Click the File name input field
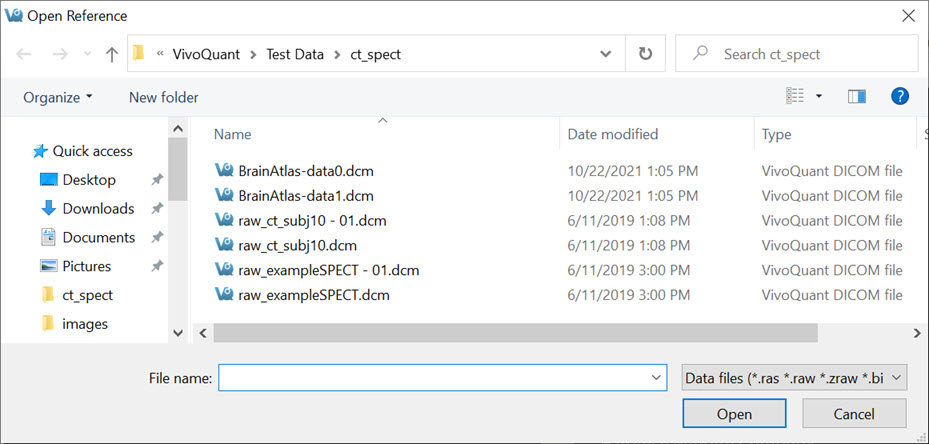This screenshot has width=929, height=444. [x=432, y=377]
